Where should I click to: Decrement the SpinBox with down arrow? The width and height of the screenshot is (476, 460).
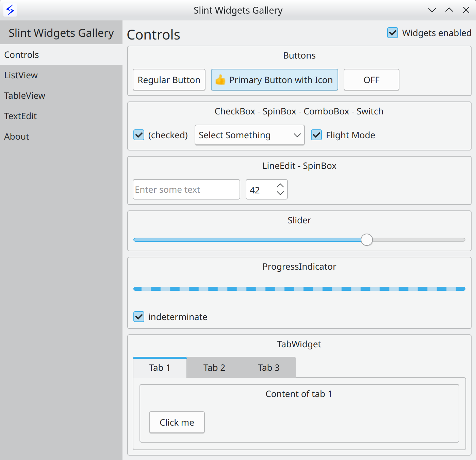(280, 193)
